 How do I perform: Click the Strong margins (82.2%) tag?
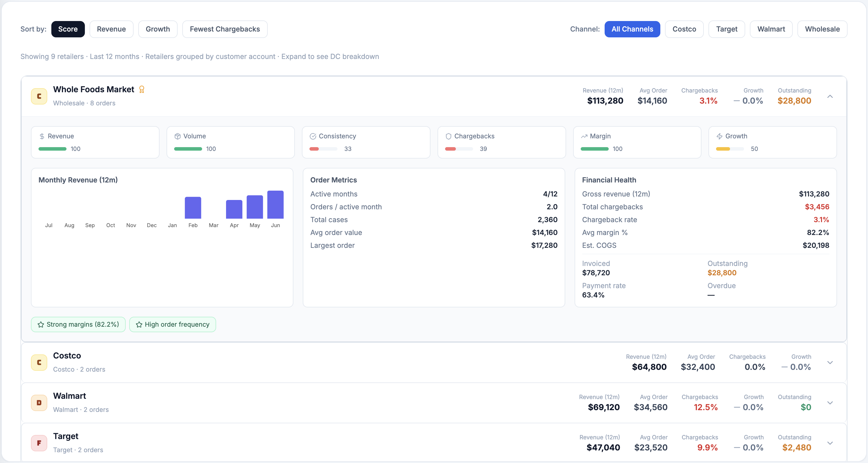tap(78, 324)
